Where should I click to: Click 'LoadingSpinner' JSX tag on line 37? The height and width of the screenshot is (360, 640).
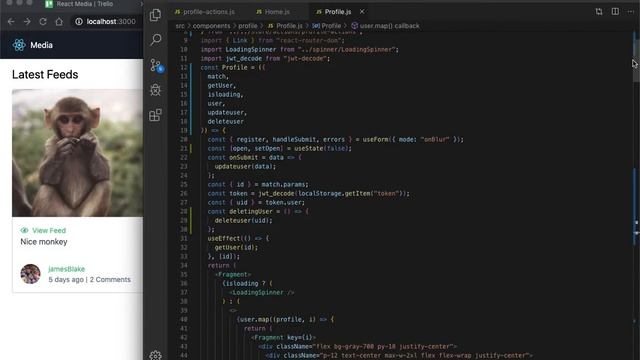[258, 292]
